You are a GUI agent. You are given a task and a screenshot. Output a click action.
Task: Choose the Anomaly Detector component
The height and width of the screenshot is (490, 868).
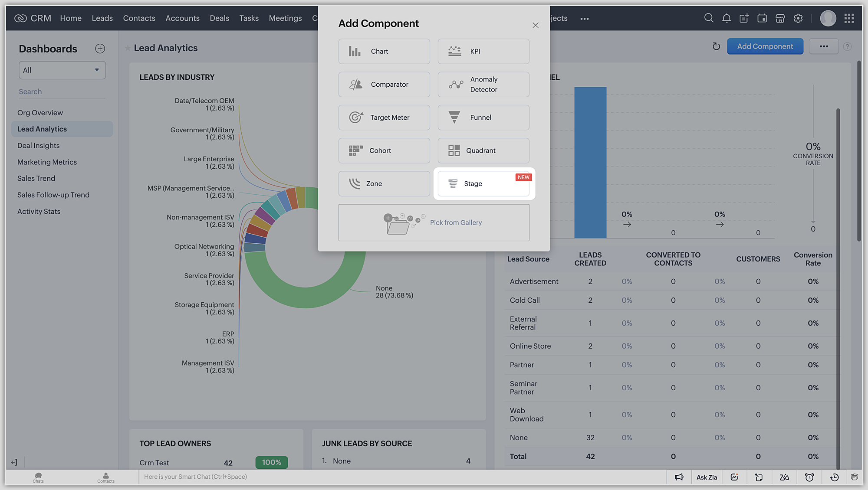[483, 85]
